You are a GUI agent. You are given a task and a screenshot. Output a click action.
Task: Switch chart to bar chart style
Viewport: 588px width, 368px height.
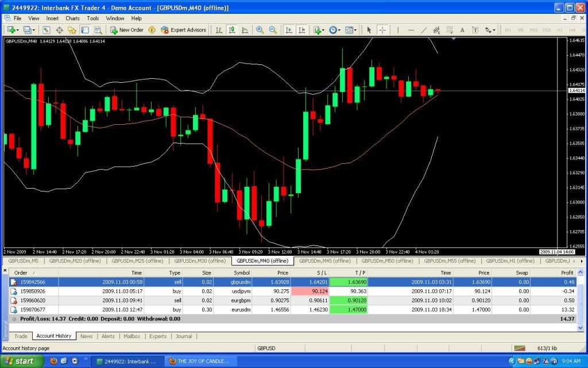(219, 30)
